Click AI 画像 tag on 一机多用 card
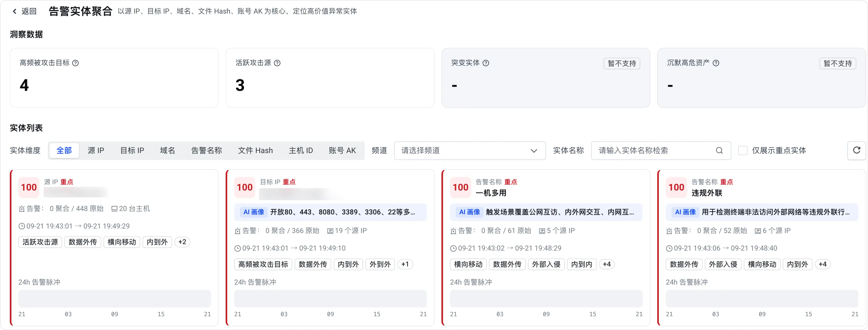Screen dimensions: 868x330 [x=469, y=212]
